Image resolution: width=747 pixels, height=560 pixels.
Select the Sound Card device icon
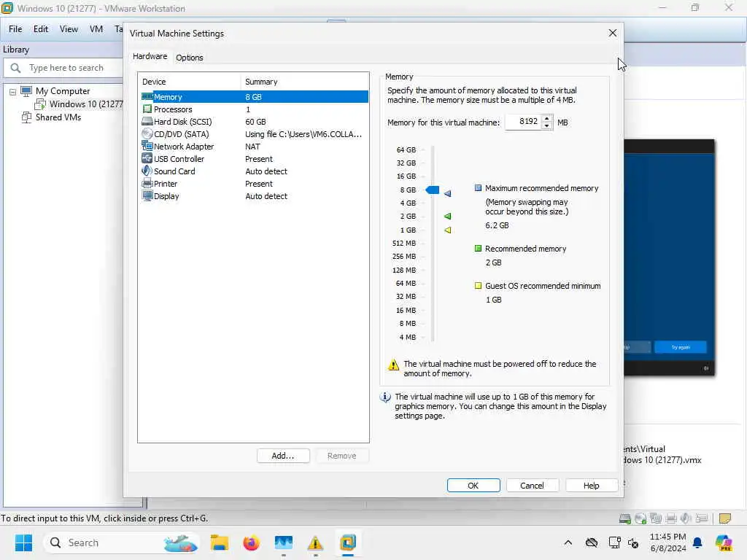pyautogui.click(x=147, y=171)
